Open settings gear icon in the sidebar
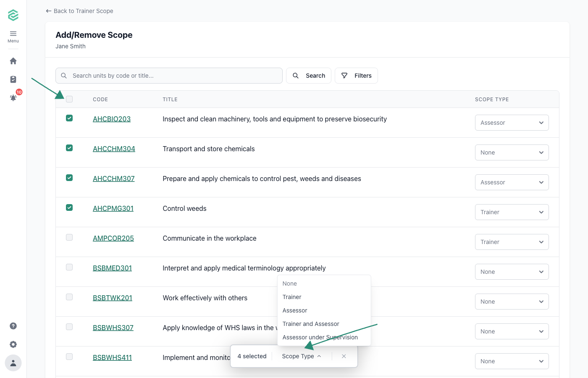The height and width of the screenshot is (378, 588). [x=13, y=344]
